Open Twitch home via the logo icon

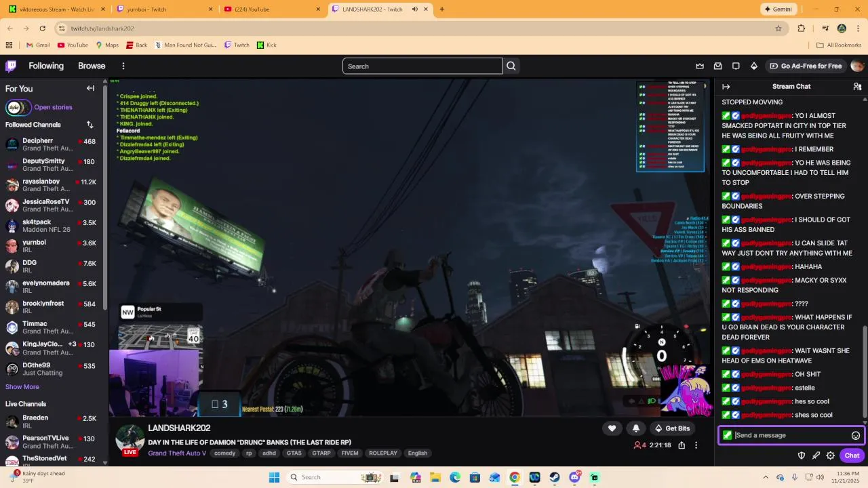11,66
